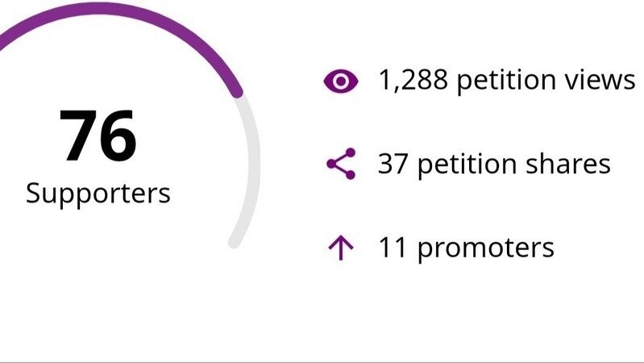Click the purple eye views icon
This screenshot has width=644, height=363.
pyautogui.click(x=340, y=81)
